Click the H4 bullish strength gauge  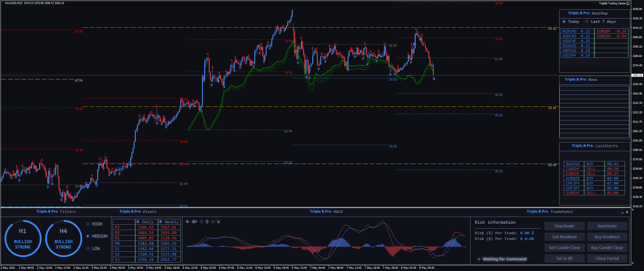pos(63,239)
